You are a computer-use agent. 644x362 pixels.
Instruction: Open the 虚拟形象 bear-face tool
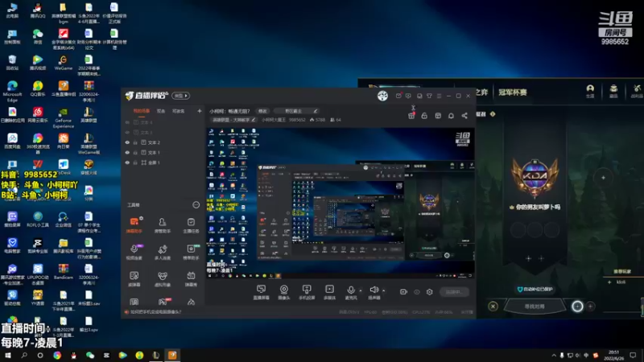pyautogui.click(x=163, y=278)
